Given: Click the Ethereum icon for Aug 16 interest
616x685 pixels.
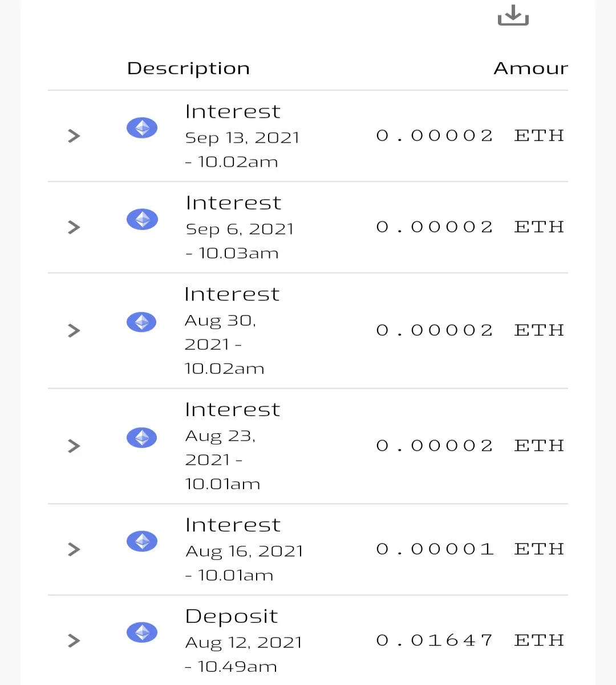Looking at the screenshot, I should pyautogui.click(x=142, y=541).
